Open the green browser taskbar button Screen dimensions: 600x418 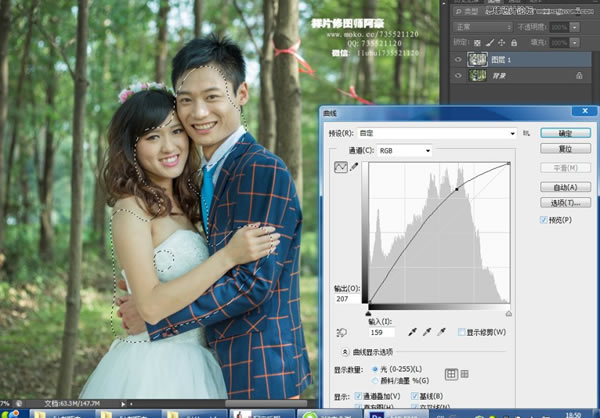[329, 414]
